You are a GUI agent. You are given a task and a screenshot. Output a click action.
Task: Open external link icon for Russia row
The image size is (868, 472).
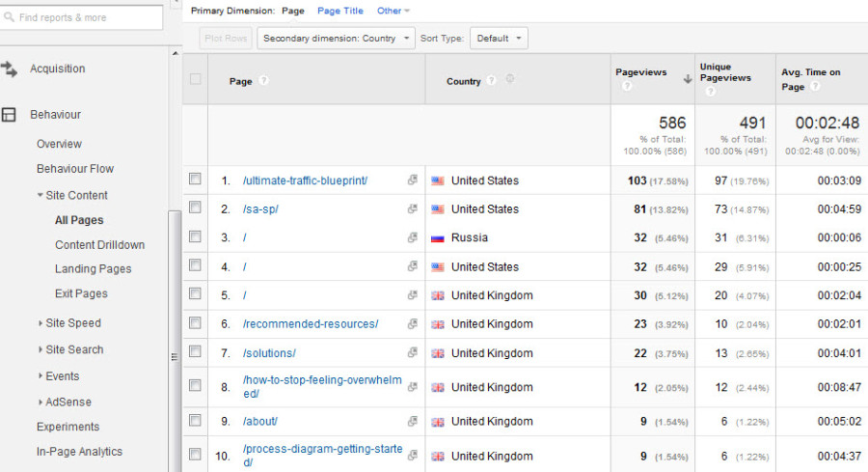click(x=413, y=237)
